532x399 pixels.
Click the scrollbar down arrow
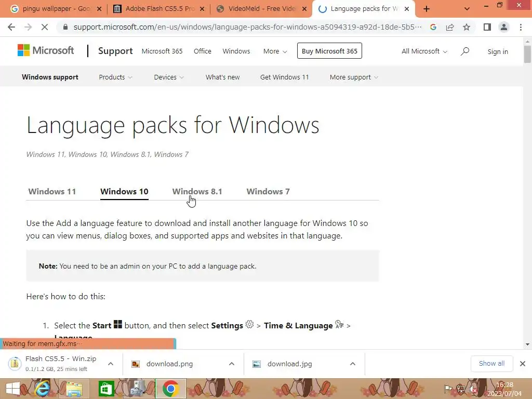pyautogui.click(x=527, y=344)
